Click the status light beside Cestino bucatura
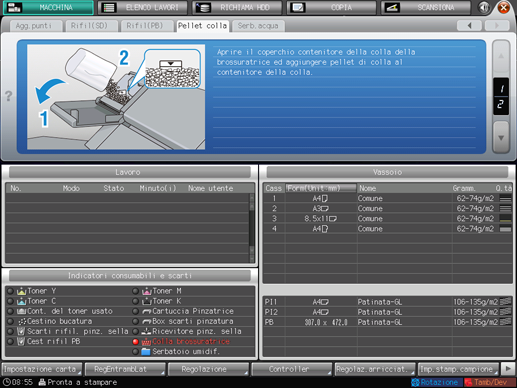This screenshot has height=388, width=517. [x=10, y=321]
